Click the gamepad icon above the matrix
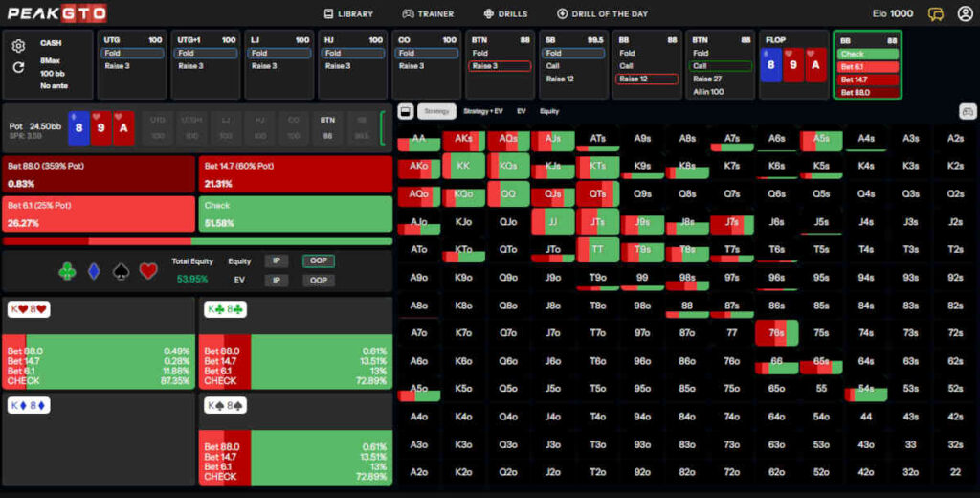Screen dimensions: 980x498 point(967,111)
